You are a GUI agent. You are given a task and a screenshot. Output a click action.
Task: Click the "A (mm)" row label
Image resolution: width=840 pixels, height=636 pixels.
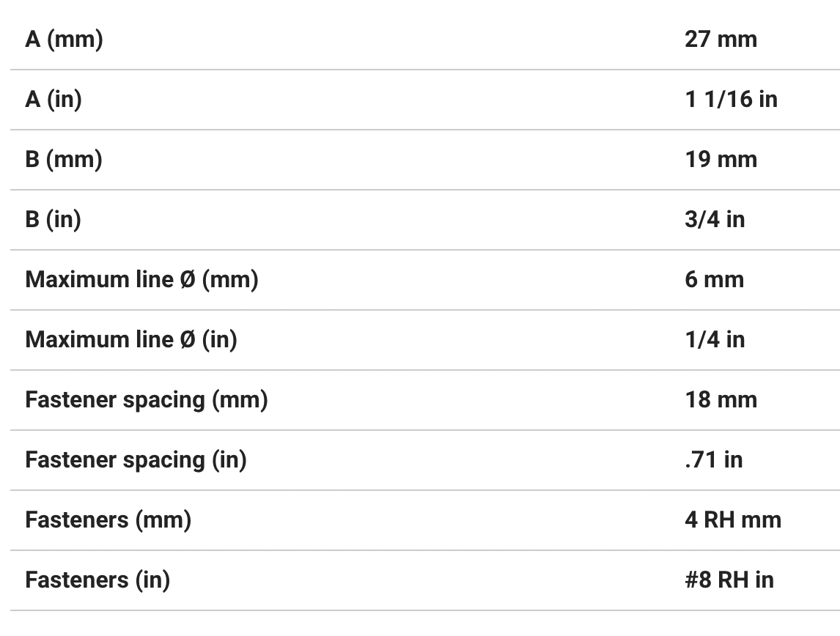click(x=64, y=39)
